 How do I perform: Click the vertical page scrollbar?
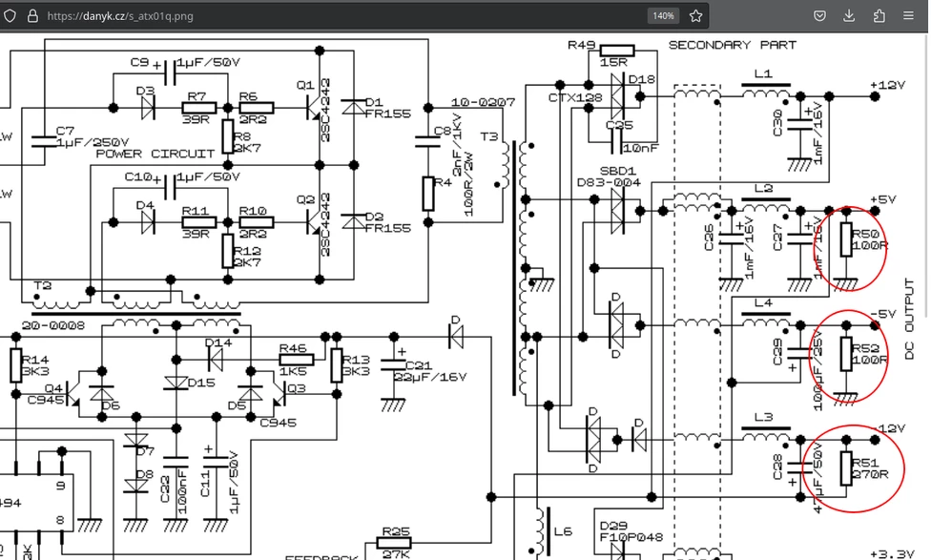[x=926, y=176]
